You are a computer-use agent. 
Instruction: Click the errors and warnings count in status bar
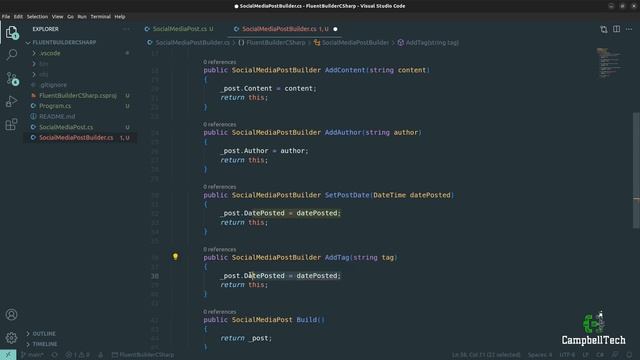coord(78,355)
